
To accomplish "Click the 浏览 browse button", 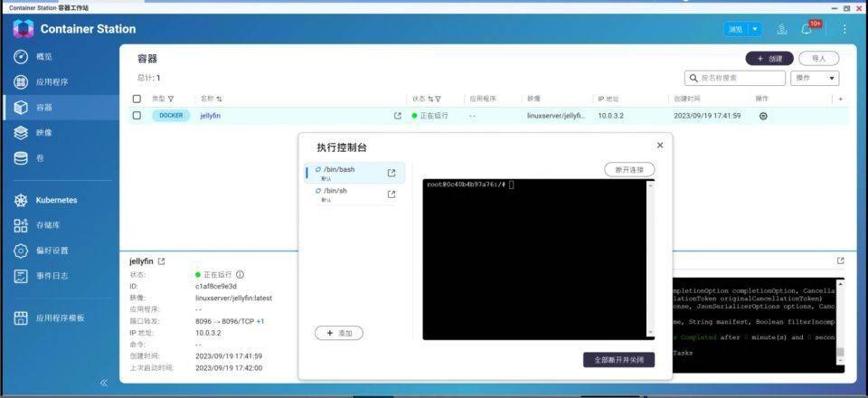I will [736, 29].
